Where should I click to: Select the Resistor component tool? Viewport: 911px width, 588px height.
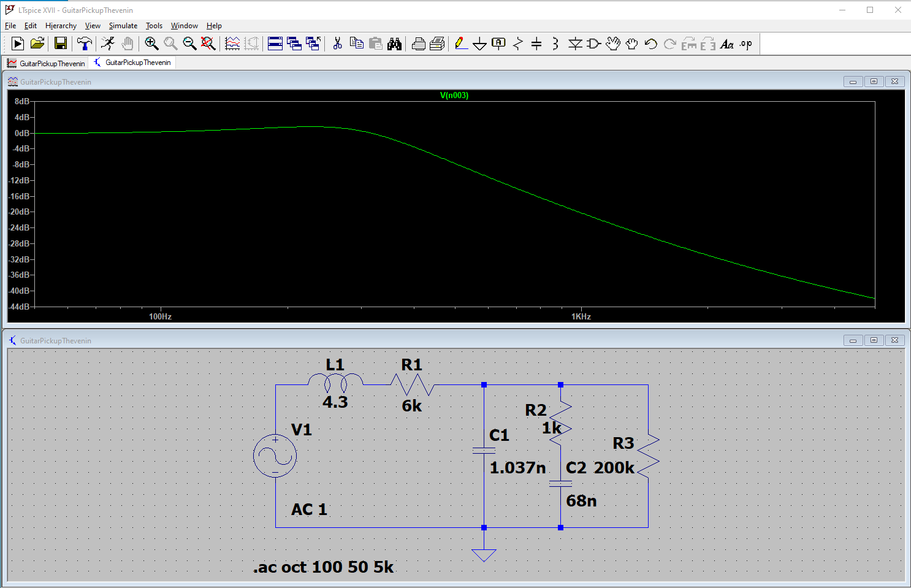[x=518, y=44]
